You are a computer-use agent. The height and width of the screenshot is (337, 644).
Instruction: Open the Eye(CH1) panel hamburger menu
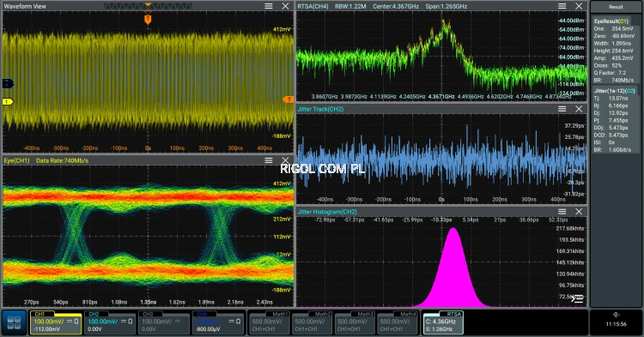(x=268, y=160)
